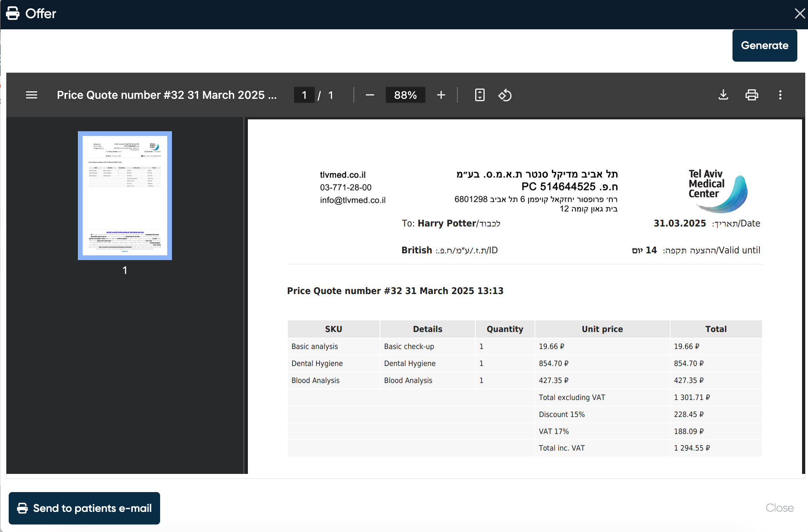Download the price quote PDF
The image size is (808, 532).
723,95
